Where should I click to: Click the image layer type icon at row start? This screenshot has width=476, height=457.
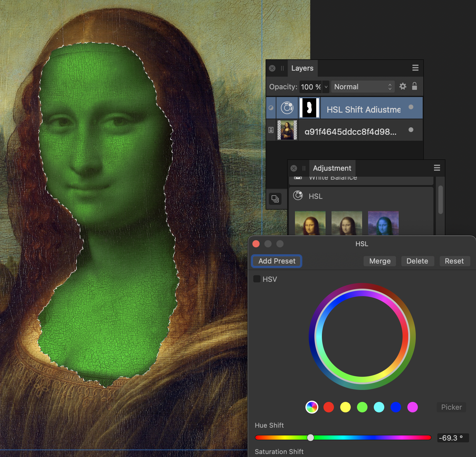(x=271, y=130)
